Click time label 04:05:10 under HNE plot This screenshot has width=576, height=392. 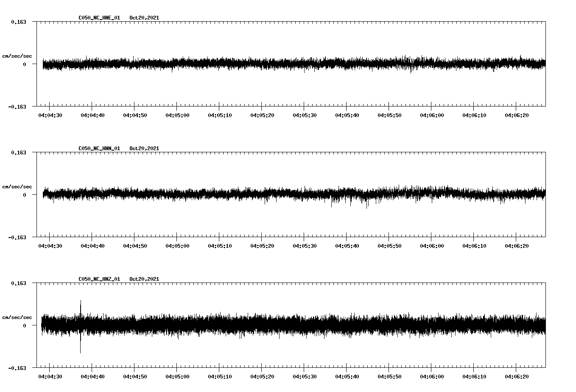220,115
